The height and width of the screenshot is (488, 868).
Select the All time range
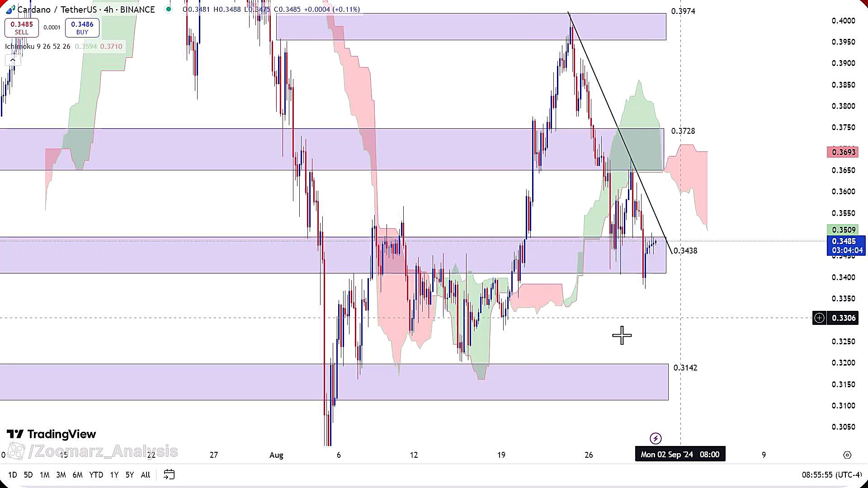coord(146,475)
